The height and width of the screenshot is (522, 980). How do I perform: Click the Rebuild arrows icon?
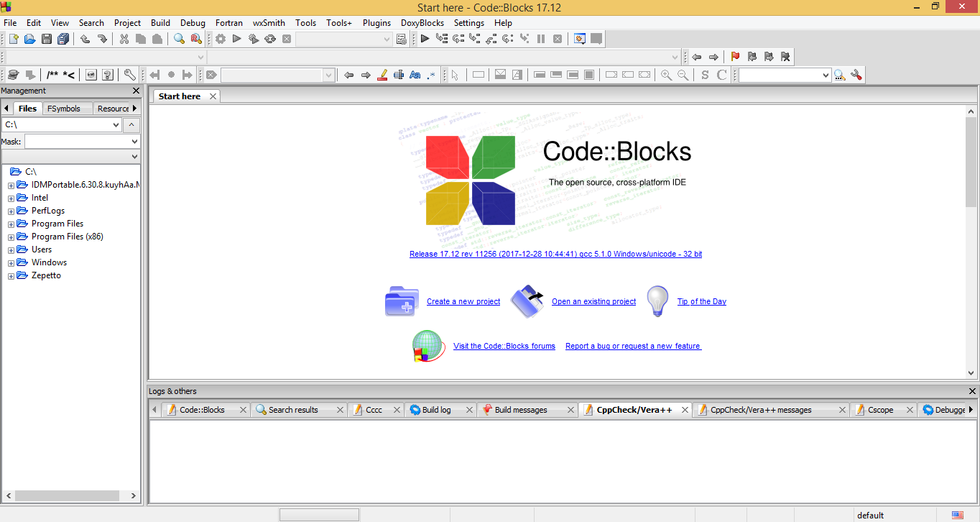(x=270, y=39)
